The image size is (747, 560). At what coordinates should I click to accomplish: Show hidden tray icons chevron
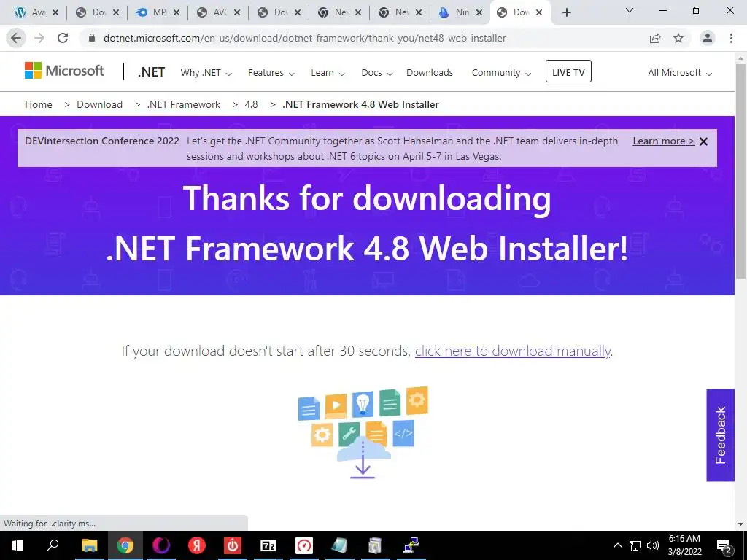click(617, 545)
